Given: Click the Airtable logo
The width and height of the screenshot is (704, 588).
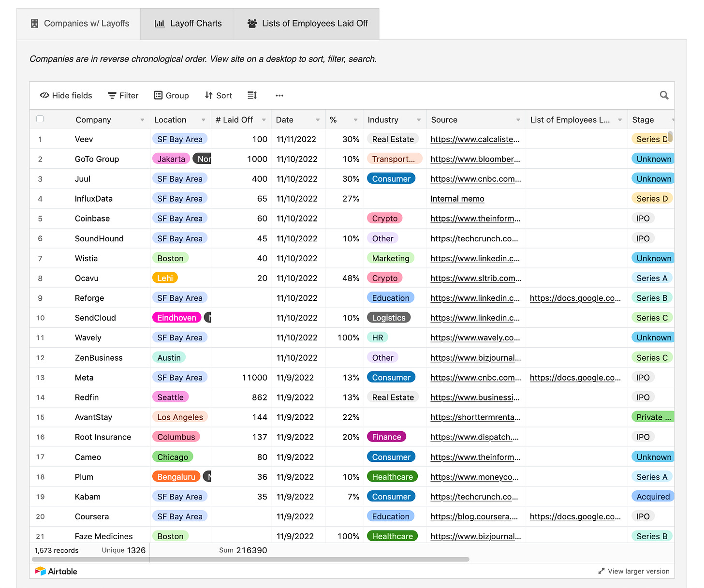Looking at the screenshot, I should (56, 571).
